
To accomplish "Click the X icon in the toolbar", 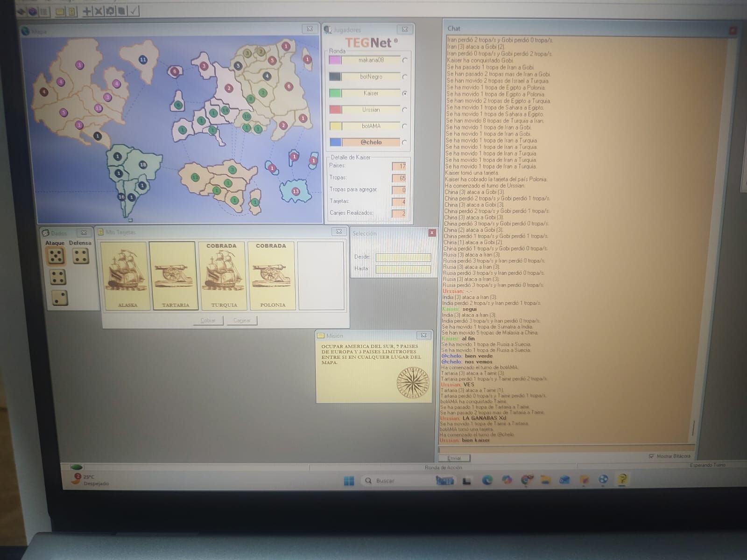I will click(99, 11).
